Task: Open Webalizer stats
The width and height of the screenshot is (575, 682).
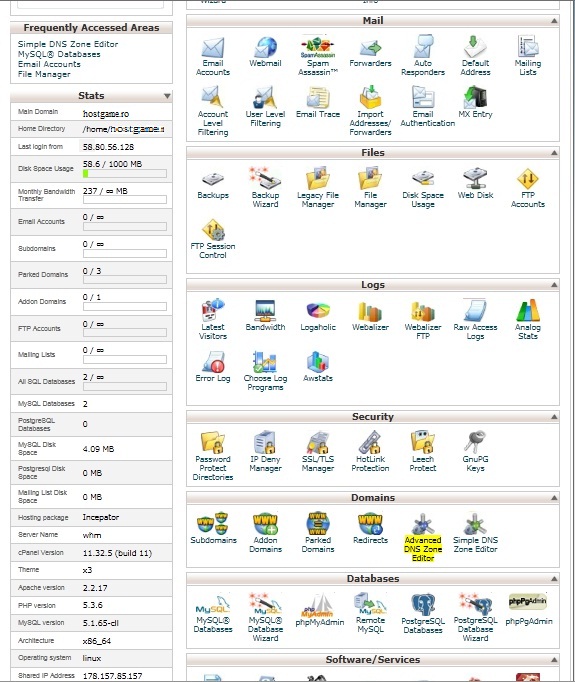Action: point(370,315)
